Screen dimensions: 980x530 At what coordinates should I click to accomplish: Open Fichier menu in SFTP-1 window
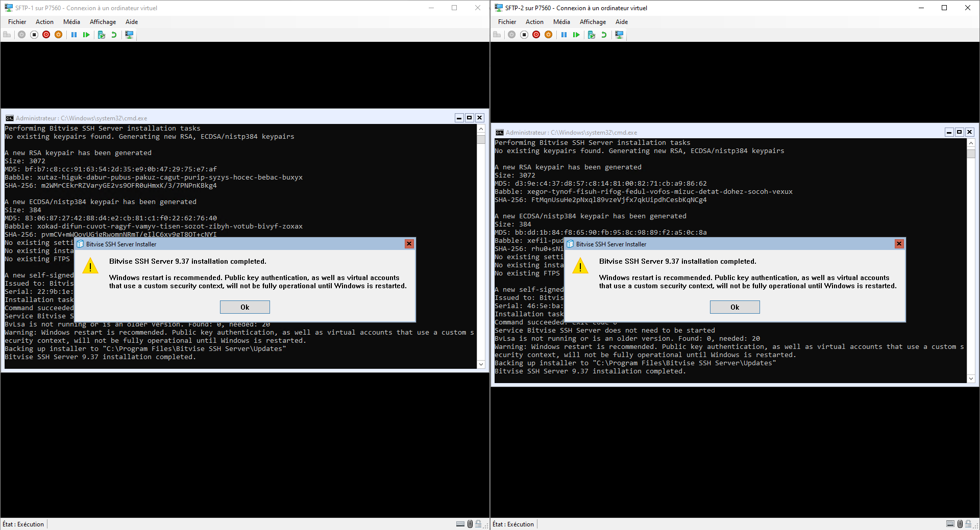coord(17,22)
